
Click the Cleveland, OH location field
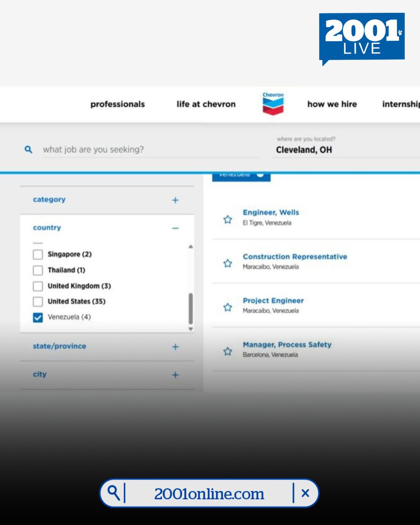(x=347, y=150)
